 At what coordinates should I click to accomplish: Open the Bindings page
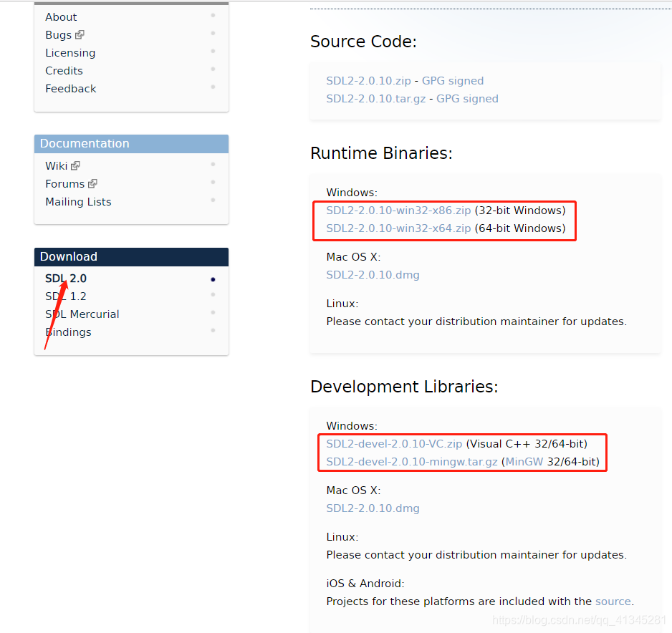[68, 332]
